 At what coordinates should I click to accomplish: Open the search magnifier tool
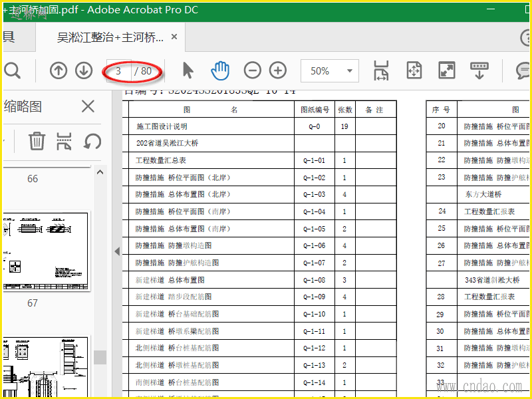click(12, 71)
